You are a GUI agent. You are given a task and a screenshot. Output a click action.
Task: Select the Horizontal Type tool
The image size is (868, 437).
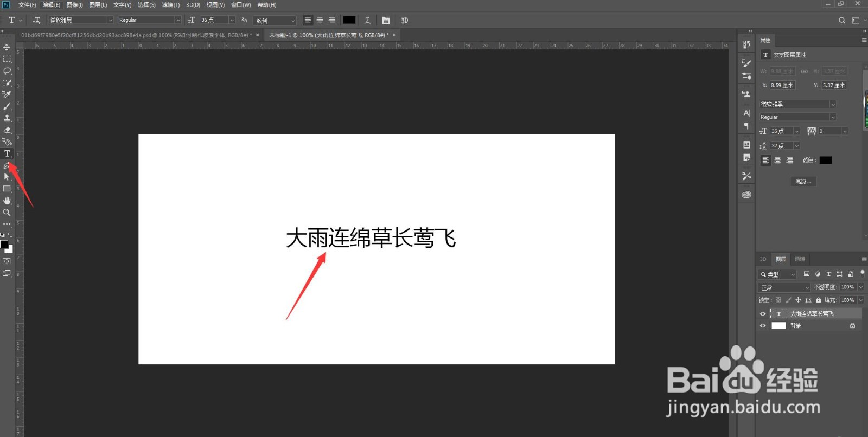click(x=7, y=153)
